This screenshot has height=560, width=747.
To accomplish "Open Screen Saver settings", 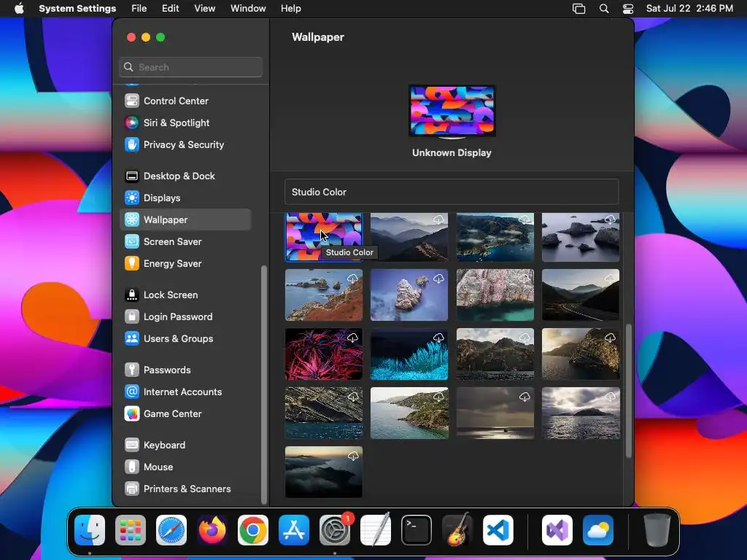I will coord(185,242).
